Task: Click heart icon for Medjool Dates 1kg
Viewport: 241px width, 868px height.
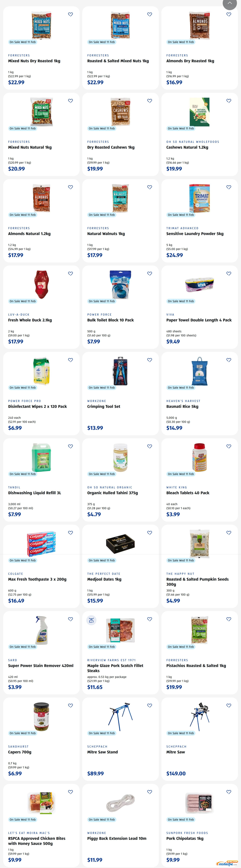Action: point(150,533)
